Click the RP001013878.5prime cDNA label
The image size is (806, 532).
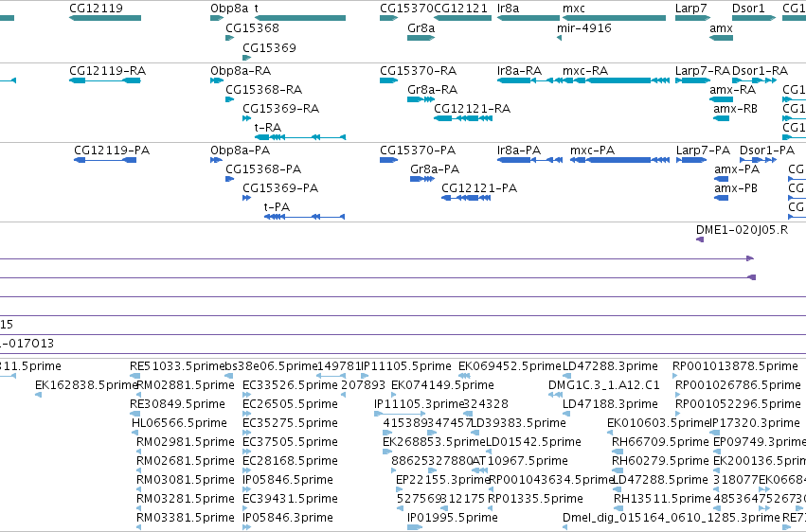tap(735, 366)
